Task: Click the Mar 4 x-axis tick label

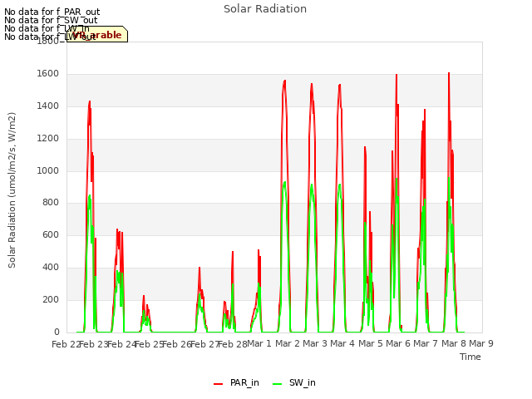Action: pos(342,343)
